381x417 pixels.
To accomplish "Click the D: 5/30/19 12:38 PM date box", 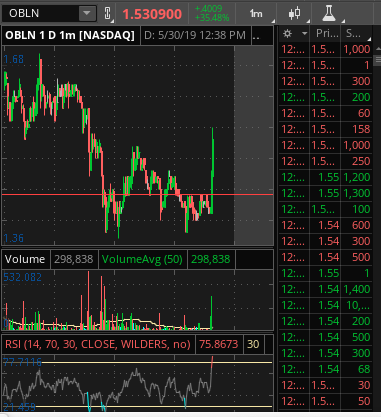I will coord(195,35).
